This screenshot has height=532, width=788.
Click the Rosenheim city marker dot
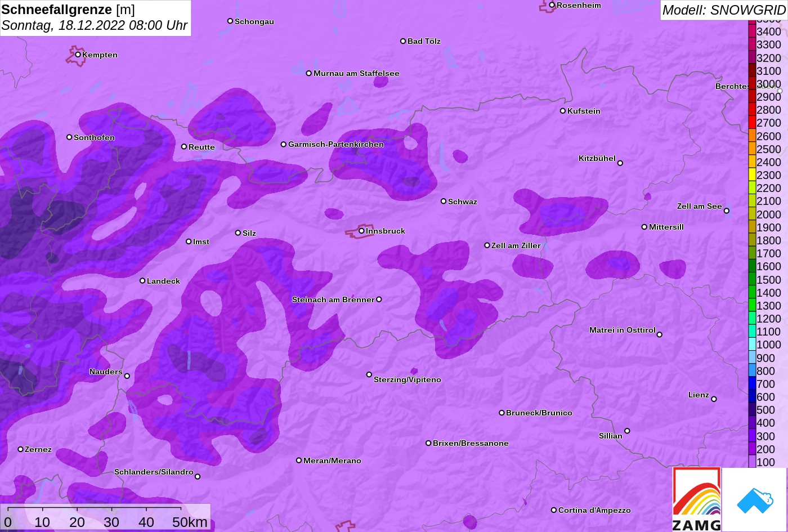(x=552, y=5)
